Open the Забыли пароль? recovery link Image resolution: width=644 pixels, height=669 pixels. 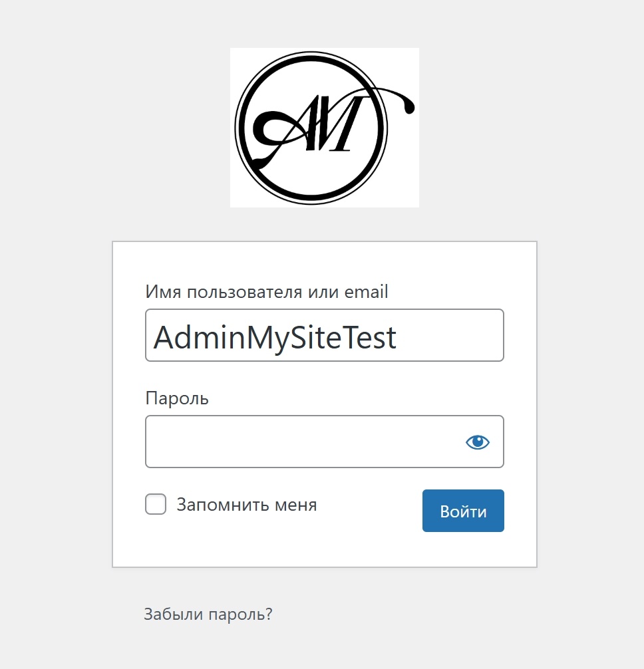pos(208,614)
